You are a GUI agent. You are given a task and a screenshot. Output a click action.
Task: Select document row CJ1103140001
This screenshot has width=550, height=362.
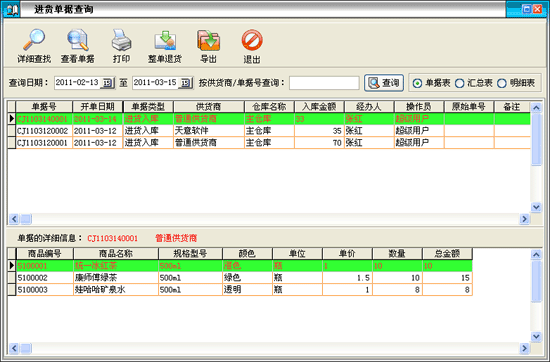coord(269,119)
